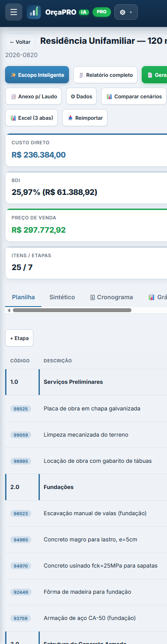Open Anexo p/ Laudo
167x644 pixels.
click(x=33, y=97)
